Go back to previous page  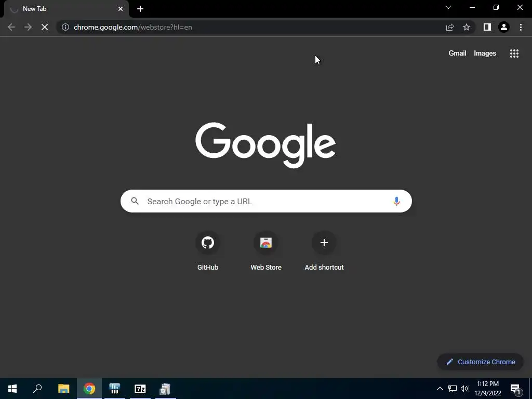pyautogui.click(x=11, y=27)
